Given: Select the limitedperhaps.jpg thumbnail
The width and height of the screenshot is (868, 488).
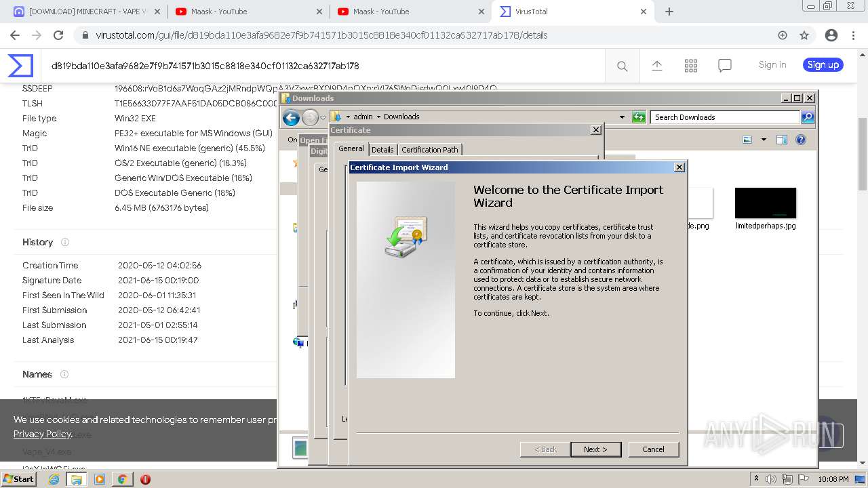Looking at the screenshot, I should point(766,203).
